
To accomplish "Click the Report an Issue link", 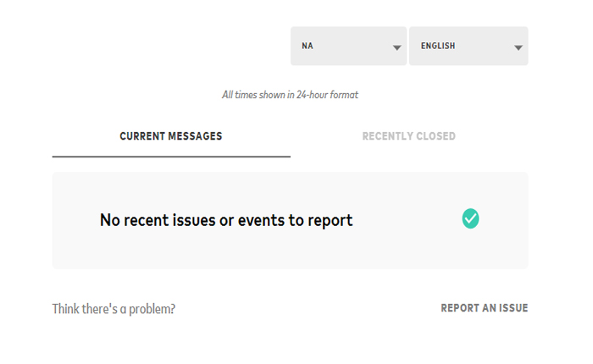I will 484,308.
